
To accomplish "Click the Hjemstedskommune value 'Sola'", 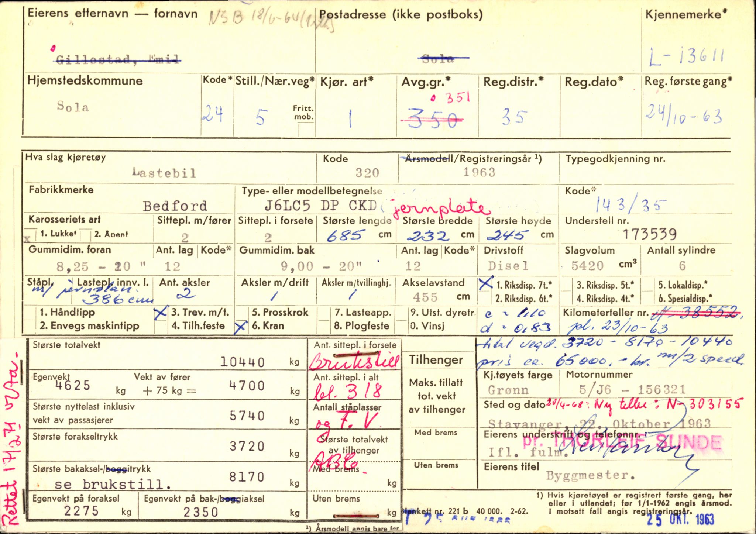I will point(73,107).
